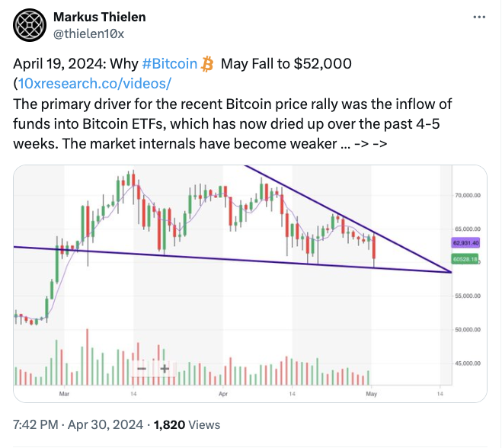
Task: Click the green 60528.18 price tag
Action: (x=464, y=260)
